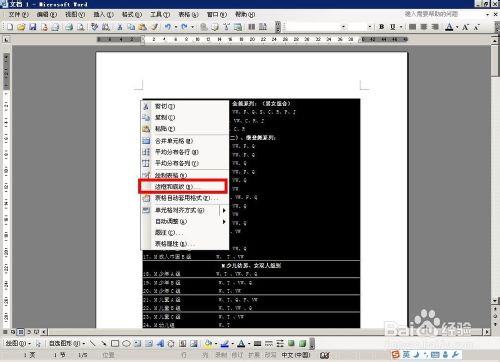Click the Fill Color paint bucket

point(208,343)
